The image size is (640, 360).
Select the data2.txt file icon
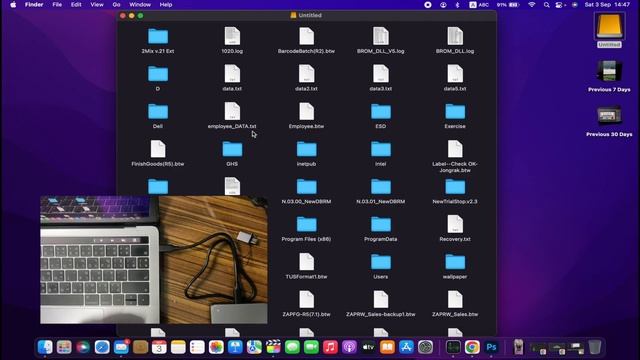pyautogui.click(x=306, y=74)
